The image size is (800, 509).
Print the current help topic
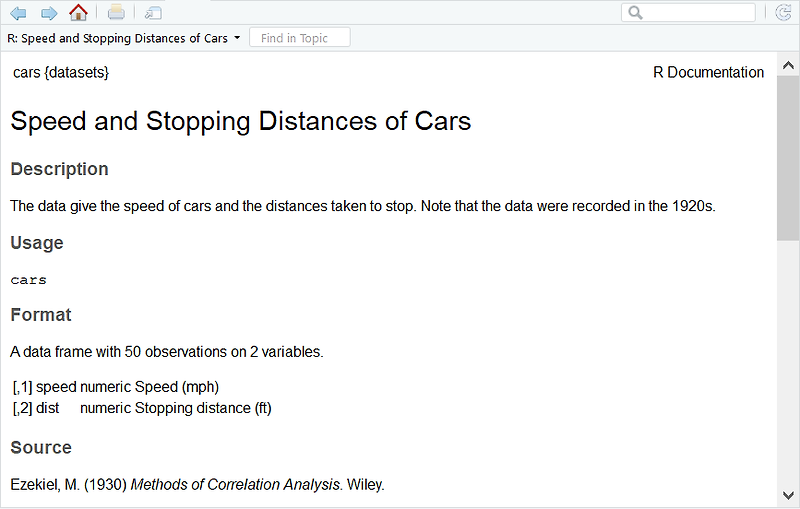point(116,12)
